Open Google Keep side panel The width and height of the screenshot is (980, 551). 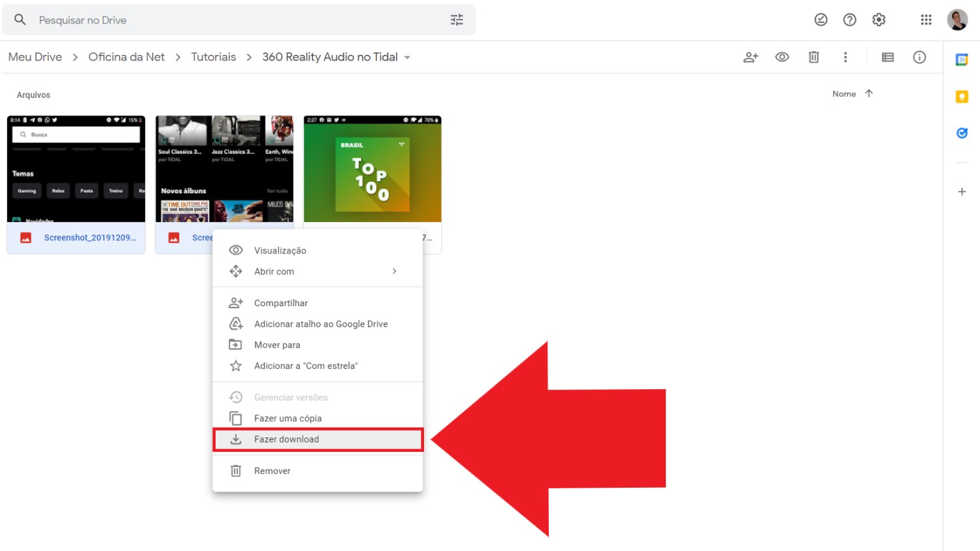pos(962,97)
